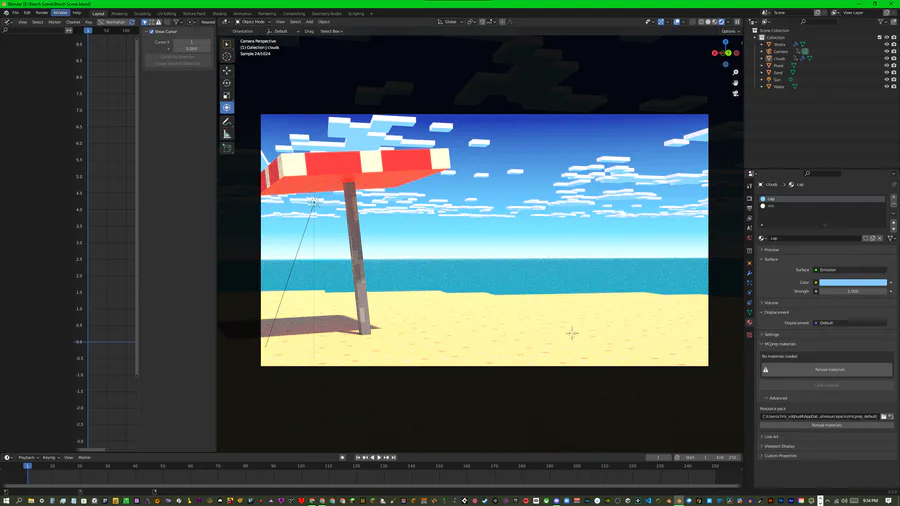Hide the Water object with eye icon
Viewport: 900px width, 506px height.
(x=886, y=87)
